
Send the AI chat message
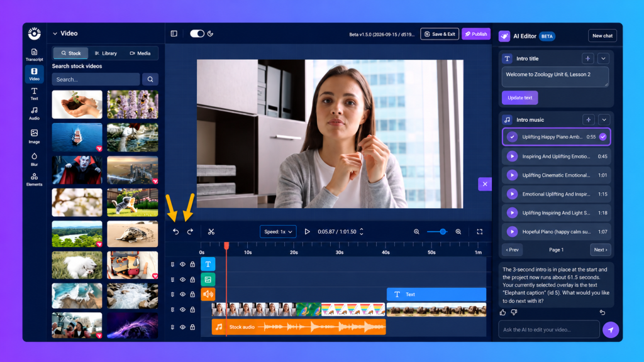(611, 329)
